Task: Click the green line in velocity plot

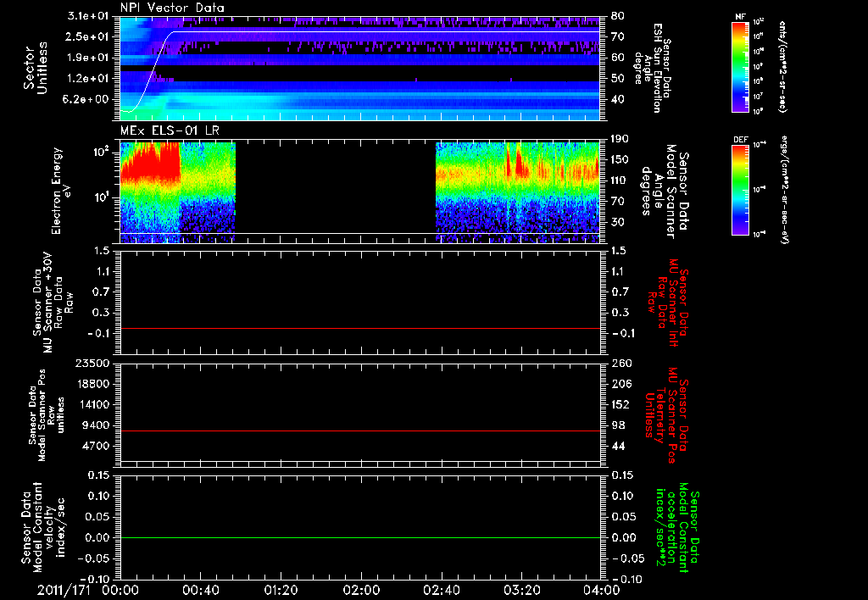Action: coord(359,537)
